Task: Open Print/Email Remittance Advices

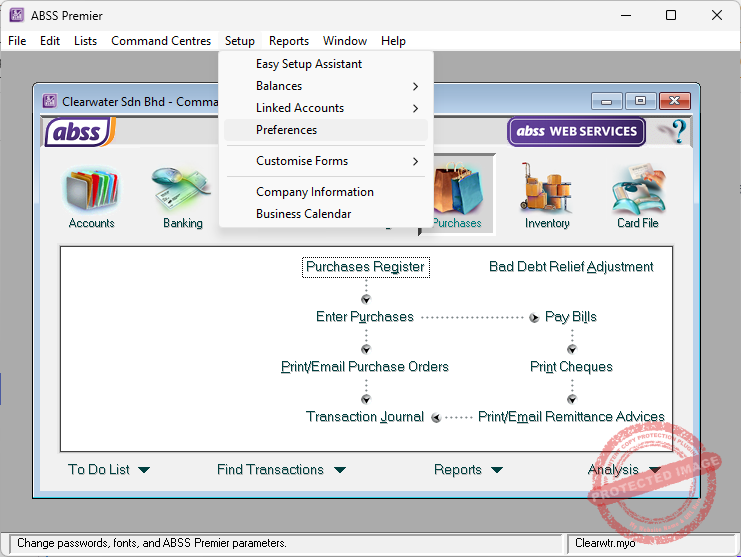Action: coord(571,417)
